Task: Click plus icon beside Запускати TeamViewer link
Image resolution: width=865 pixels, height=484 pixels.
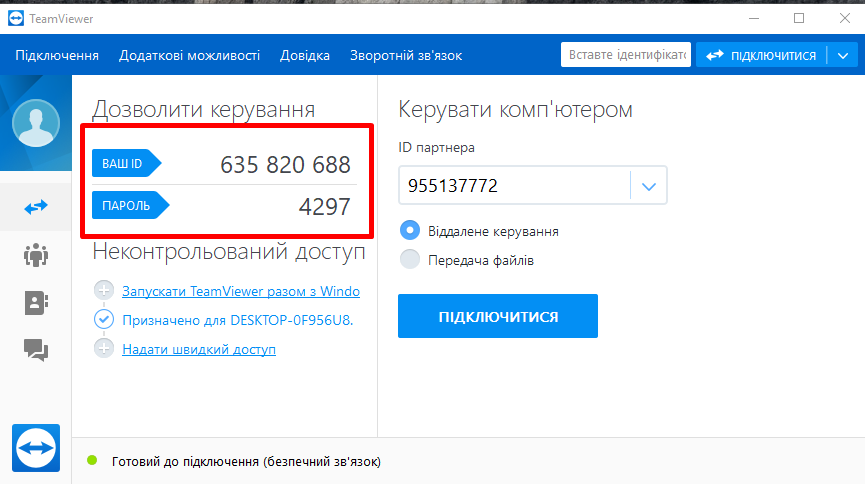Action: pos(104,291)
